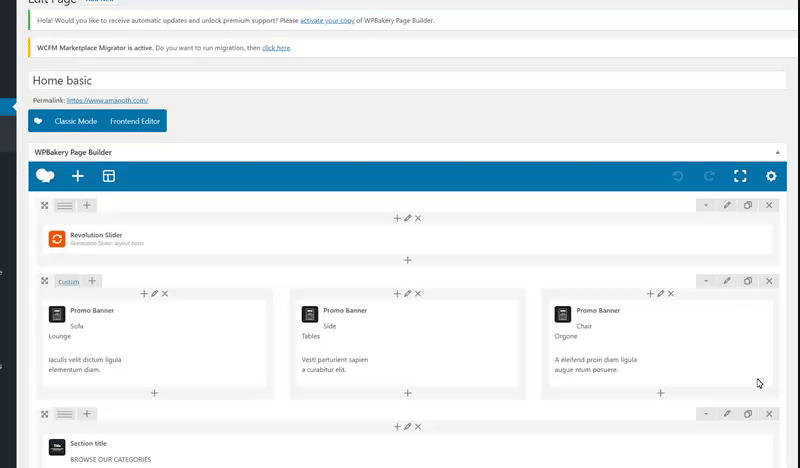The width and height of the screenshot is (800, 468).
Task: Delete the Section title row
Action: [769, 414]
